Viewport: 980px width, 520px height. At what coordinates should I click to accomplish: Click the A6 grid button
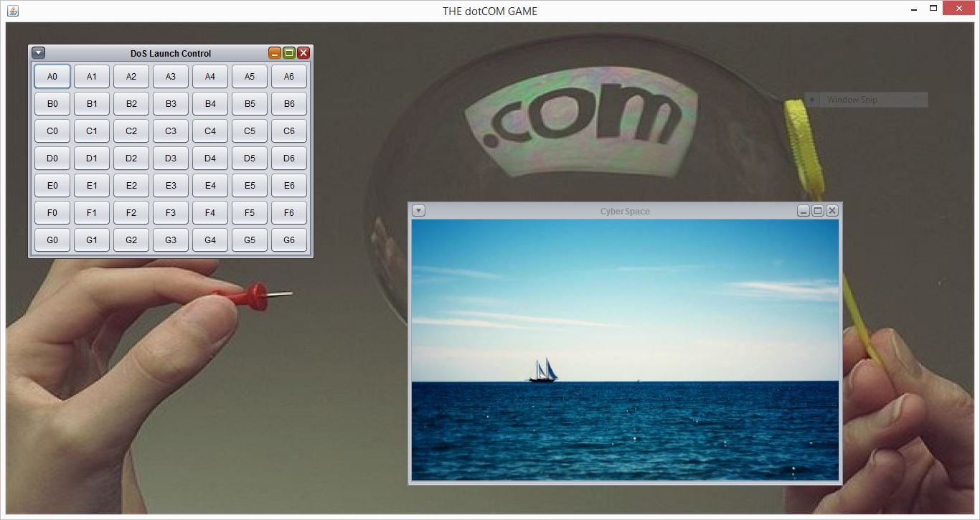(x=289, y=77)
